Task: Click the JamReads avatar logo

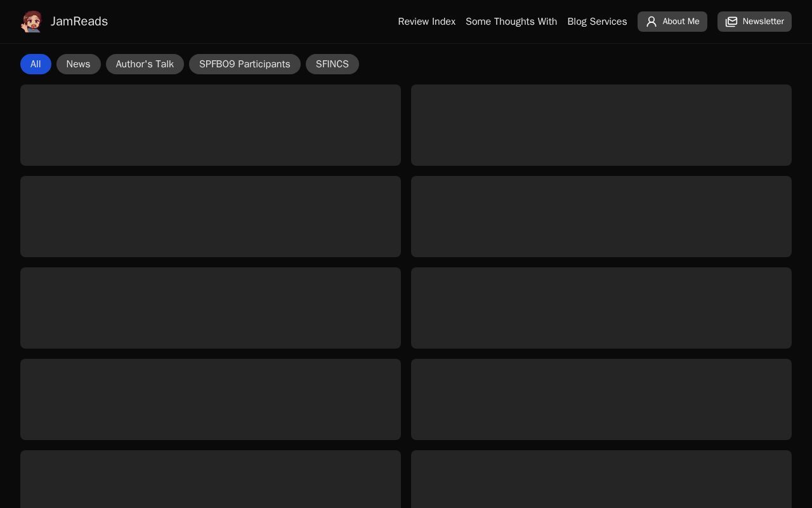Action: pyautogui.click(x=31, y=22)
